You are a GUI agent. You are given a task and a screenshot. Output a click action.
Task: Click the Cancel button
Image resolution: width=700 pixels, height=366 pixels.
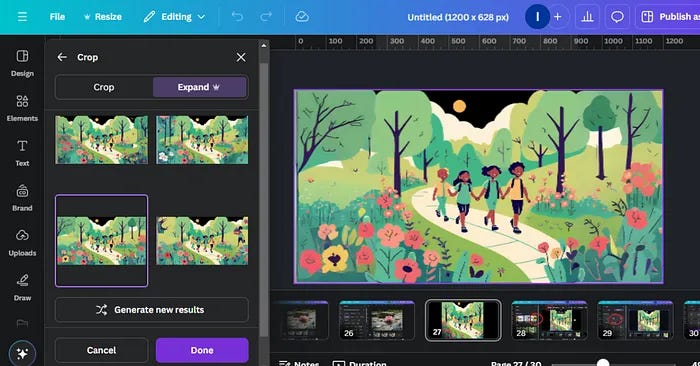[101, 350]
